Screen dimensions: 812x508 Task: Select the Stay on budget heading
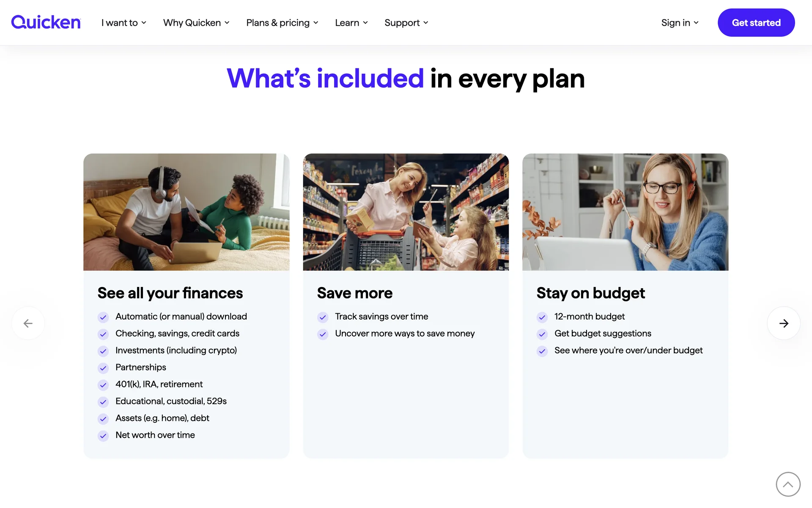(x=590, y=293)
